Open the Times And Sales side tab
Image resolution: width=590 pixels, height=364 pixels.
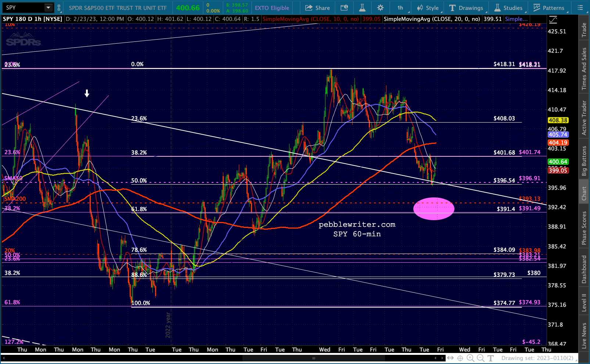[584, 69]
